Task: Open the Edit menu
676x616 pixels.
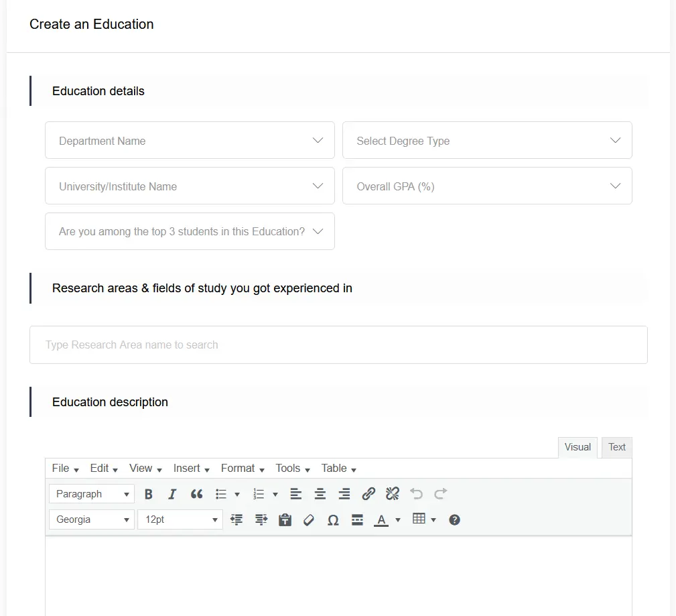Action: coord(103,469)
